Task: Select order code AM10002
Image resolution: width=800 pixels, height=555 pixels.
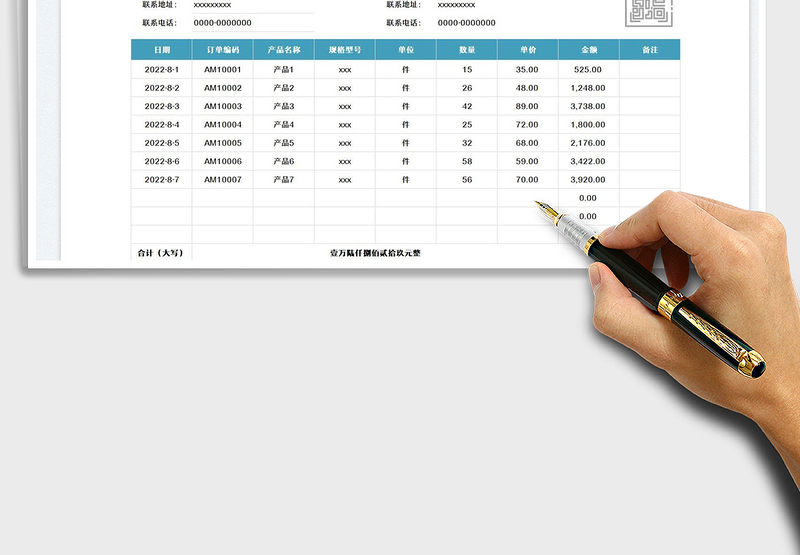Action: click(x=223, y=88)
